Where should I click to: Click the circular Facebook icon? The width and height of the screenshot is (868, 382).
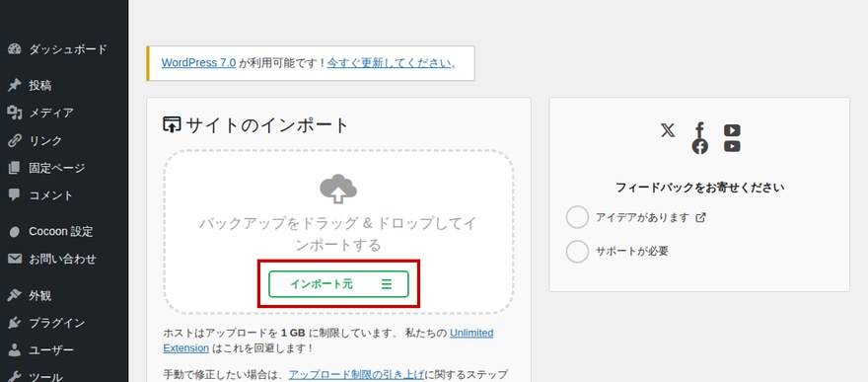pyautogui.click(x=699, y=146)
